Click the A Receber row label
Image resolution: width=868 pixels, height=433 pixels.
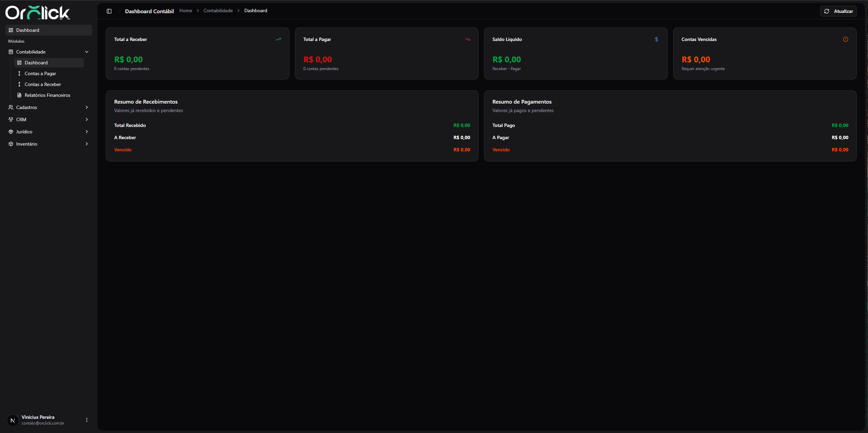[125, 137]
